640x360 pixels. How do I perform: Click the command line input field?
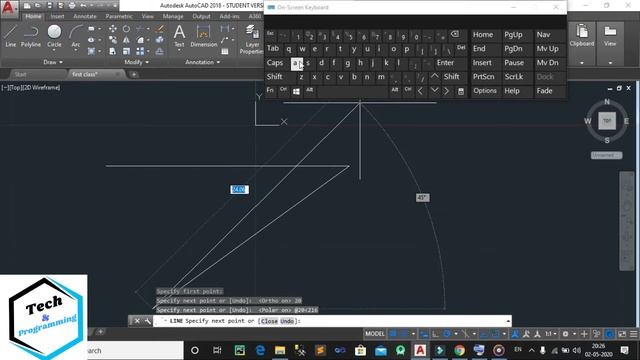click(332, 321)
